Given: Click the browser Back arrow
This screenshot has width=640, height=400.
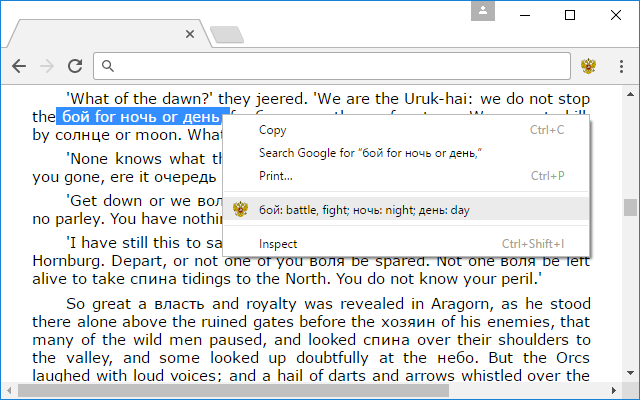Looking at the screenshot, I should coord(19,66).
